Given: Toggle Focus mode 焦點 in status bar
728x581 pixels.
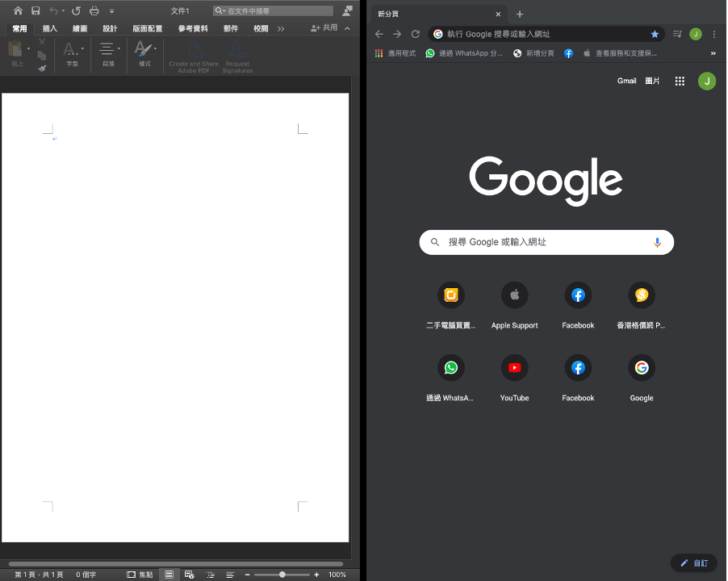Looking at the screenshot, I should 140,575.
